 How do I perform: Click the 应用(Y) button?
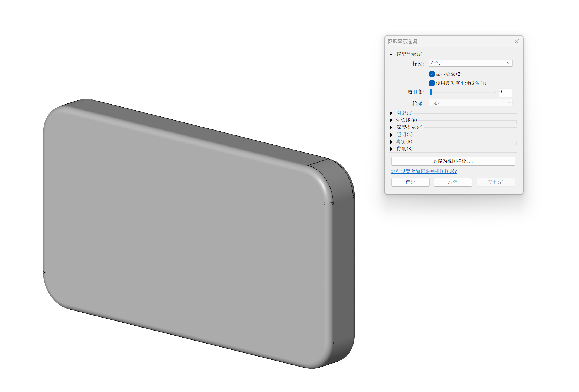coord(495,182)
